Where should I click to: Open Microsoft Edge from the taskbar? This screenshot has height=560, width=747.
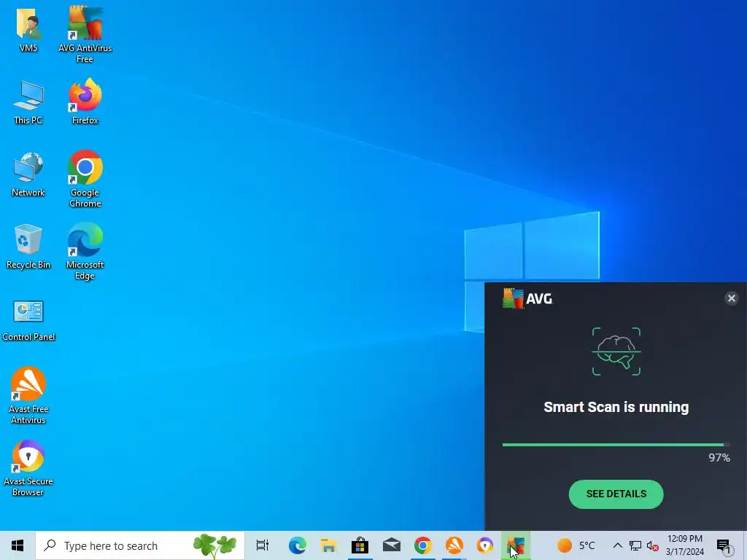coord(298,545)
